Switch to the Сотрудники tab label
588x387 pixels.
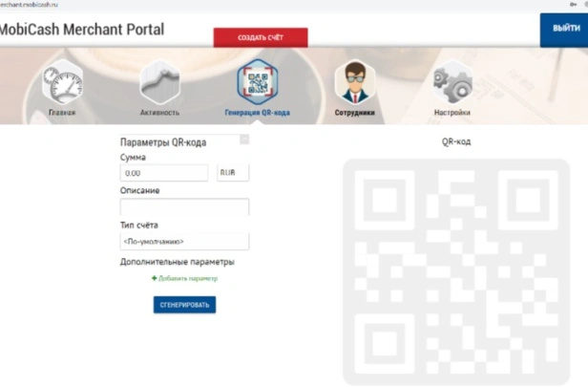355,112
